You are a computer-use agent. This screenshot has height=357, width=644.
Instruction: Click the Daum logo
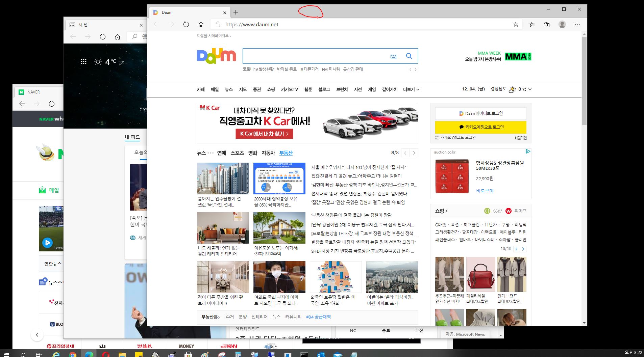(217, 56)
